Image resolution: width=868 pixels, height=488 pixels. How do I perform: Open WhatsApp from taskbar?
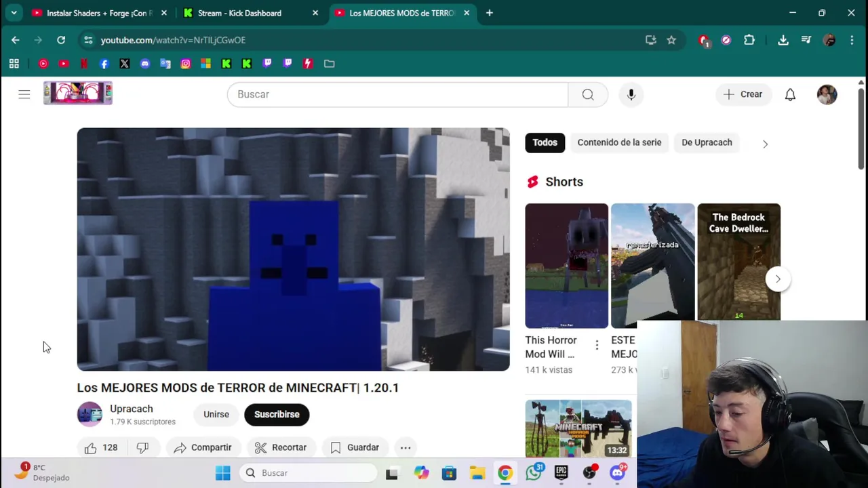(x=534, y=473)
